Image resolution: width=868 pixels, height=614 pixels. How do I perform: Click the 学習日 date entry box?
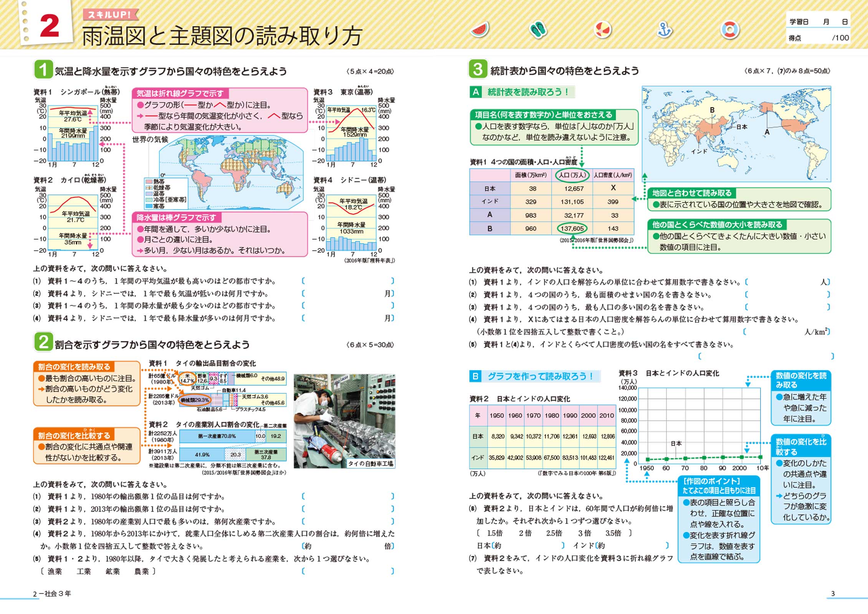tap(818, 22)
